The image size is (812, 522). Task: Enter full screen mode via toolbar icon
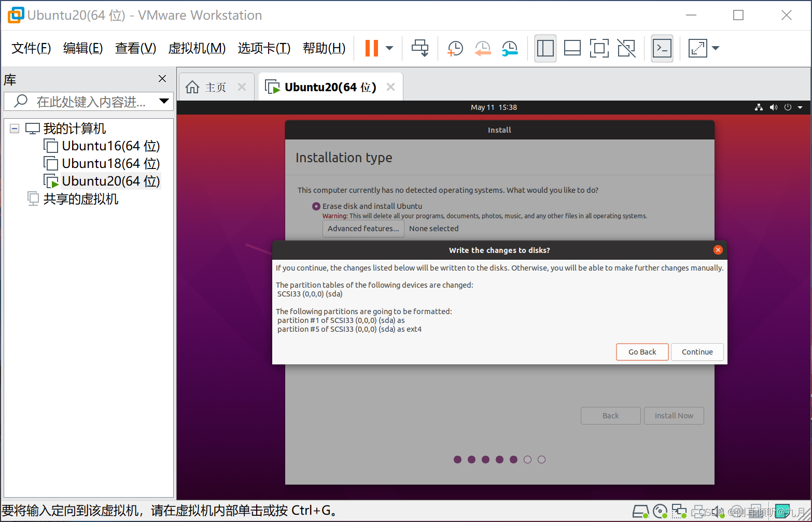pyautogui.click(x=599, y=48)
